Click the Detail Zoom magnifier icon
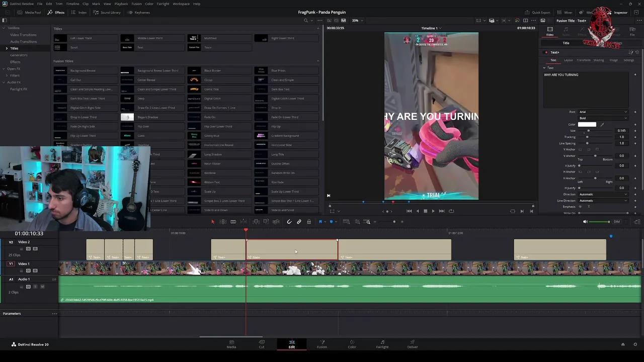This screenshot has height=362, width=644. coord(357,222)
